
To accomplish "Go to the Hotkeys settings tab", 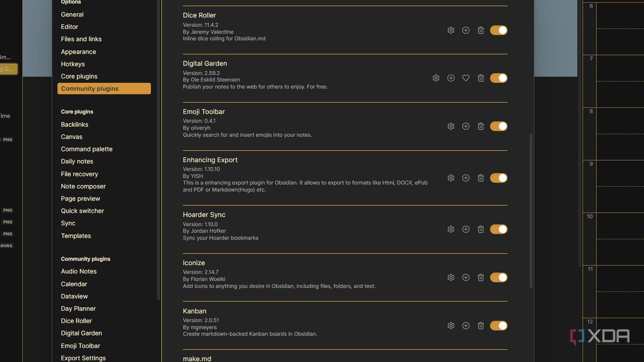I will (73, 64).
